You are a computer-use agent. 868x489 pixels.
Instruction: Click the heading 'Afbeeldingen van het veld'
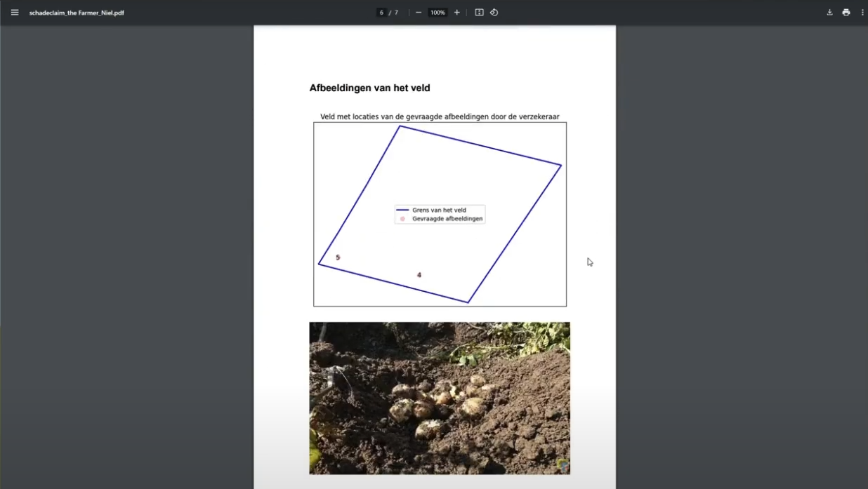369,88
